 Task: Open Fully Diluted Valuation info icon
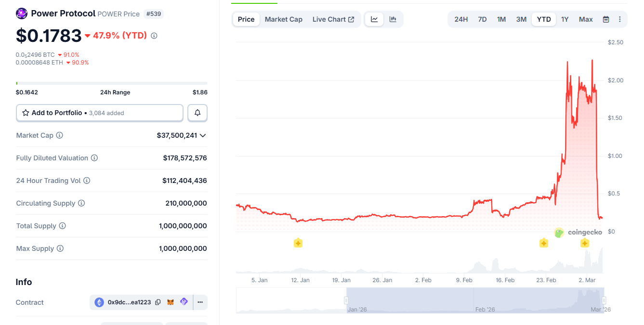tap(94, 158)
